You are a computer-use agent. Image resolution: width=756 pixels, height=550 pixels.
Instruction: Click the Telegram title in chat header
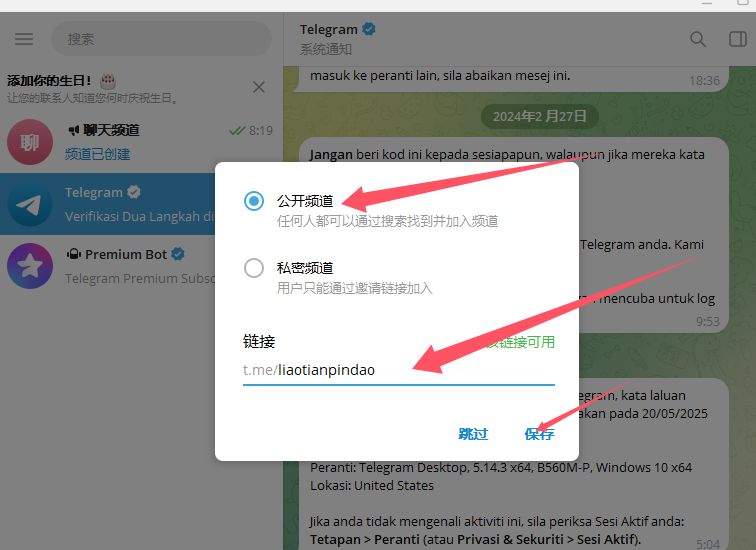click(328, 29)
